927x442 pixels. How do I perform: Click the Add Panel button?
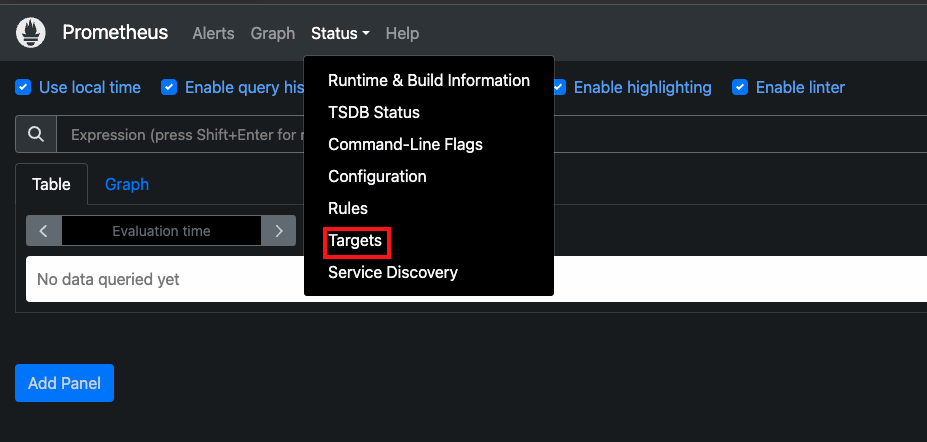(x=64, y=383)
